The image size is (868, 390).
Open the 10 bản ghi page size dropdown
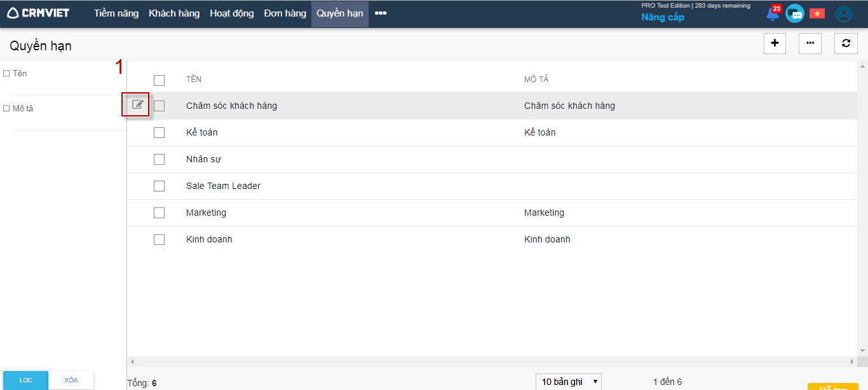[x=568, y=382]
